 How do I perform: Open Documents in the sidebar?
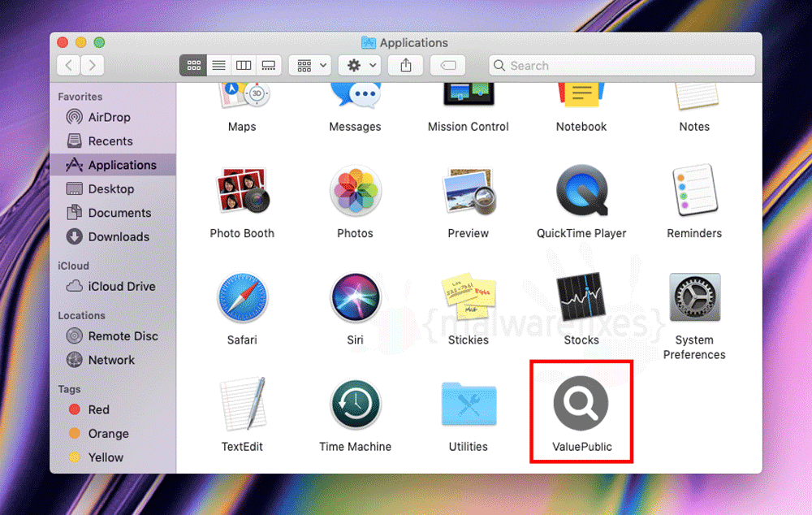pyautogui.click(x=113, y=213)
